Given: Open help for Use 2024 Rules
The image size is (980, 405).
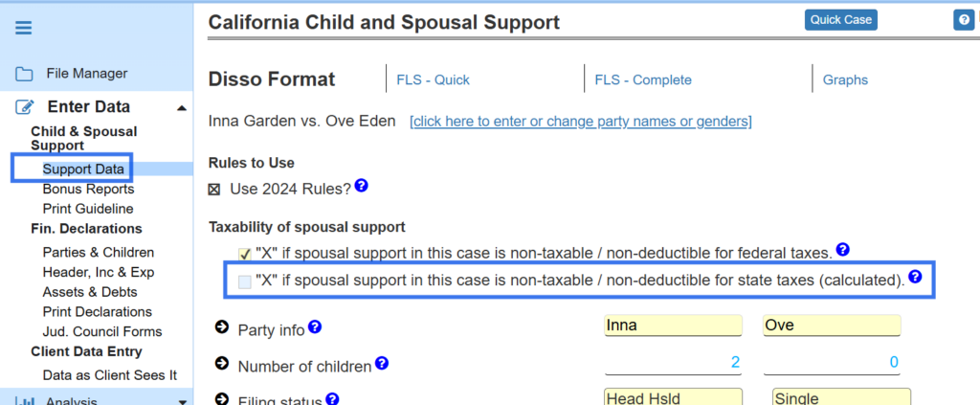Looking at the screenshot, I should pos(362,186).
